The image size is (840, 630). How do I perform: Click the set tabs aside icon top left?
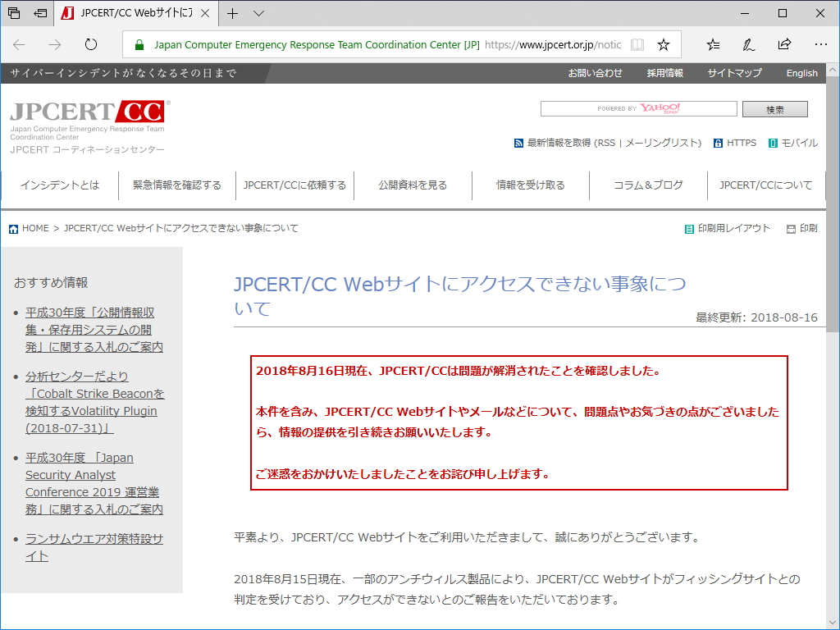click(x=39, y=13)
